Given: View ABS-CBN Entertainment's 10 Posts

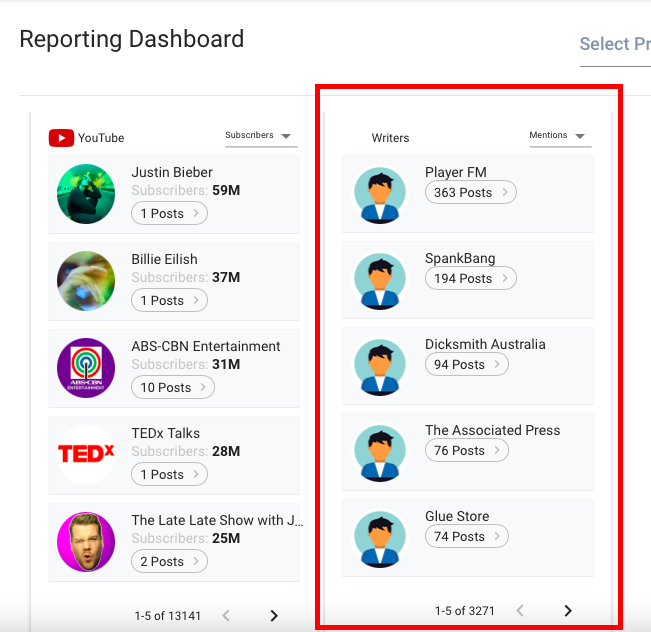Looking at the screenshot, I should [173, 387].
